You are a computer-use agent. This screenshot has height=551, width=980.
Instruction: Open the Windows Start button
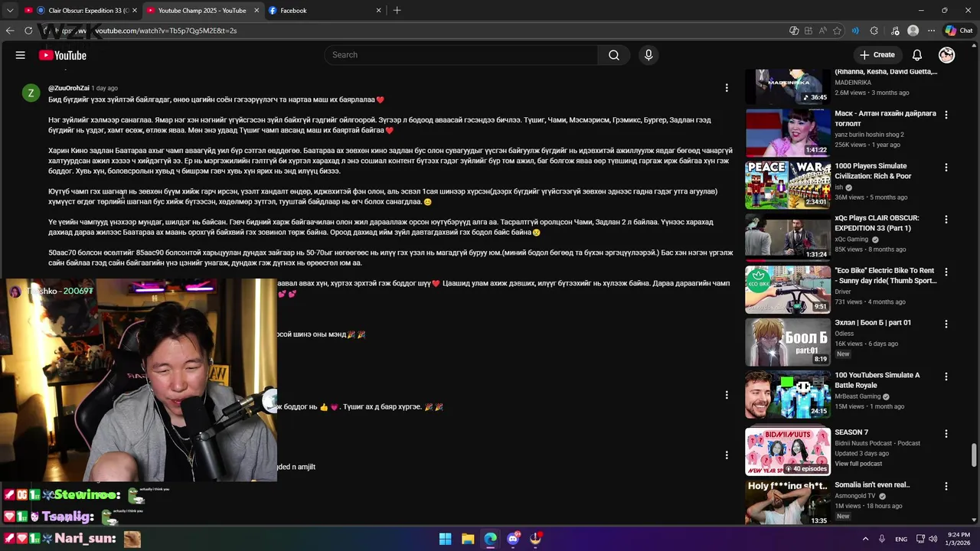coord(445,539)
